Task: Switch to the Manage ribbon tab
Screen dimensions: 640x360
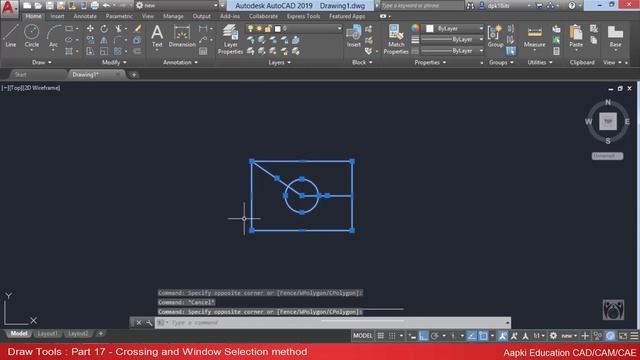Action: tap(173, 16)
